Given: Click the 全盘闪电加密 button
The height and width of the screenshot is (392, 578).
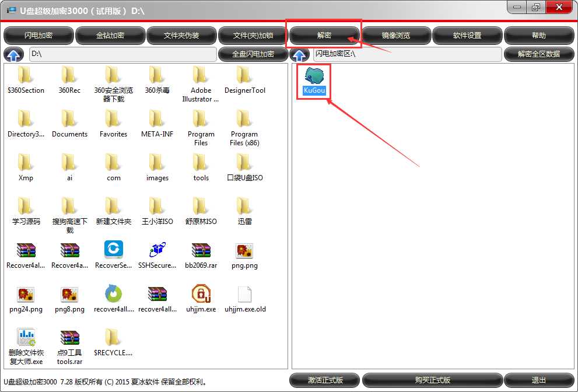Looking at the screenshot, I should point(253,54).
